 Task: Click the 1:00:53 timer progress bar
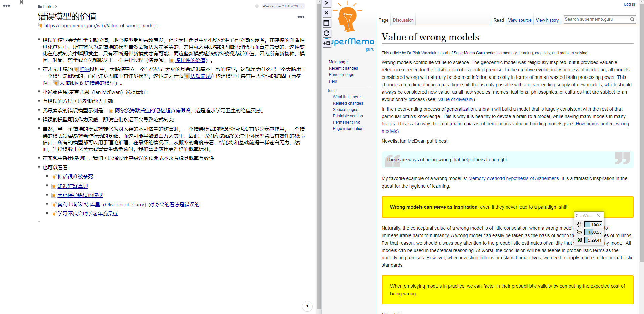tap(593, 232)
